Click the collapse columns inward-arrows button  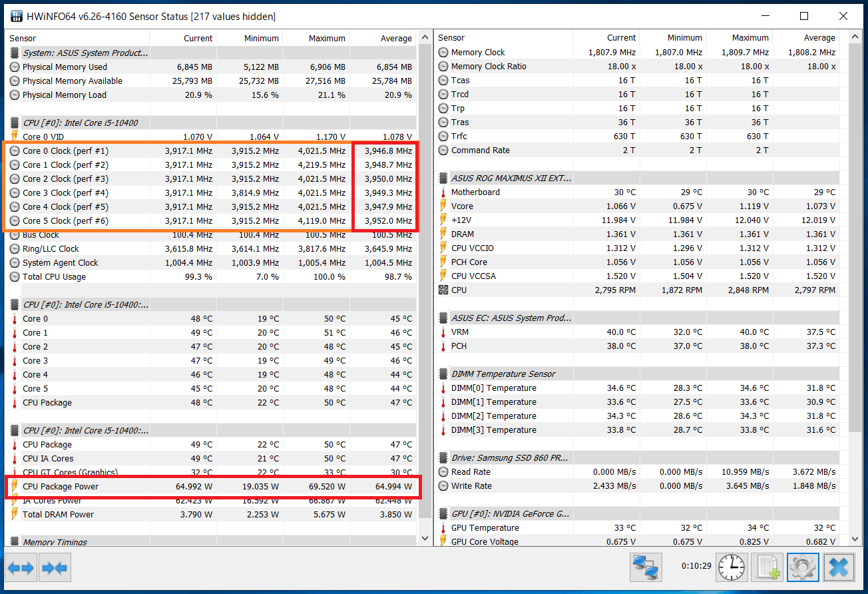55,568
